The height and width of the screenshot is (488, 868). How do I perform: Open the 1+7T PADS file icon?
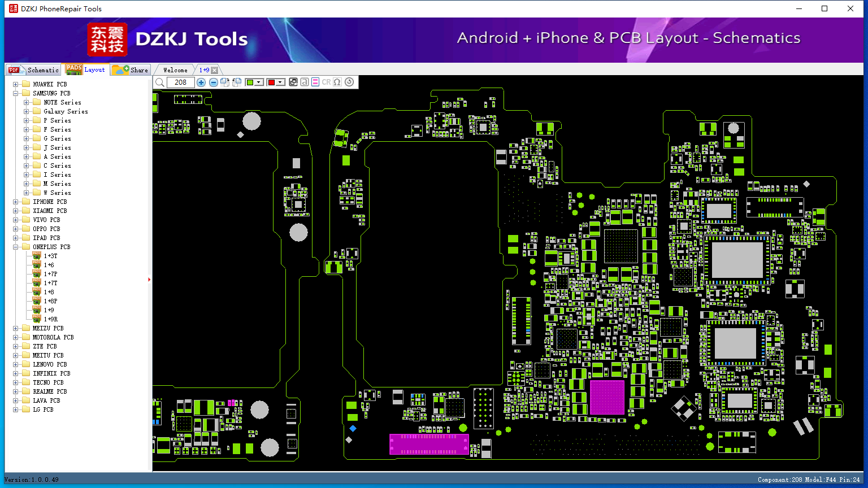coord(37,283)
